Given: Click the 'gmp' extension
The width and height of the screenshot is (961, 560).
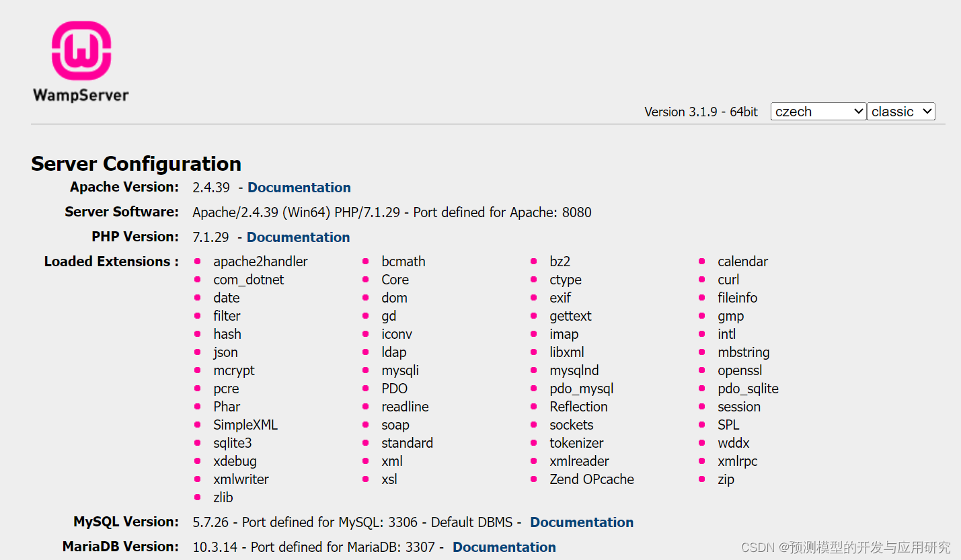Looking at the screenshot, I should (730, 316).
